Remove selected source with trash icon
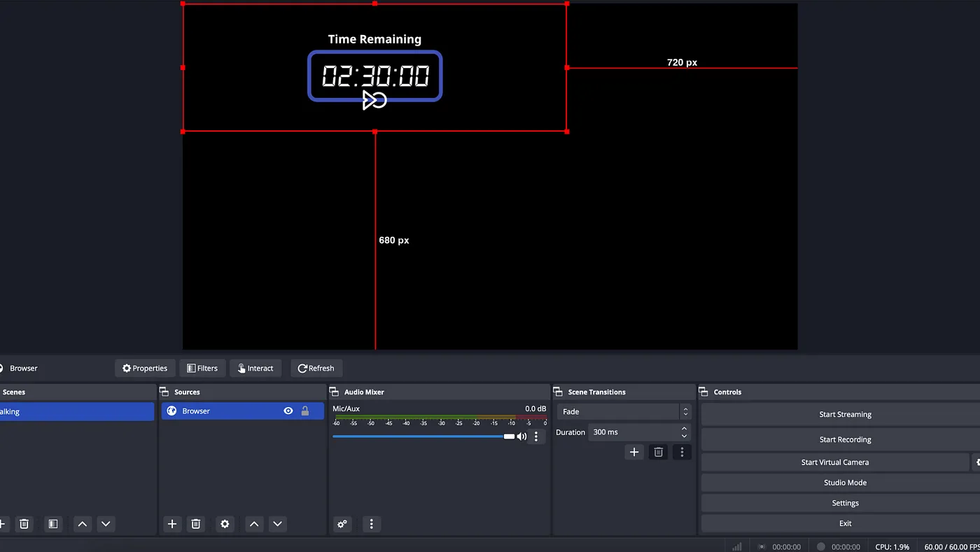980x552 pixels. (x=196, y=524)
